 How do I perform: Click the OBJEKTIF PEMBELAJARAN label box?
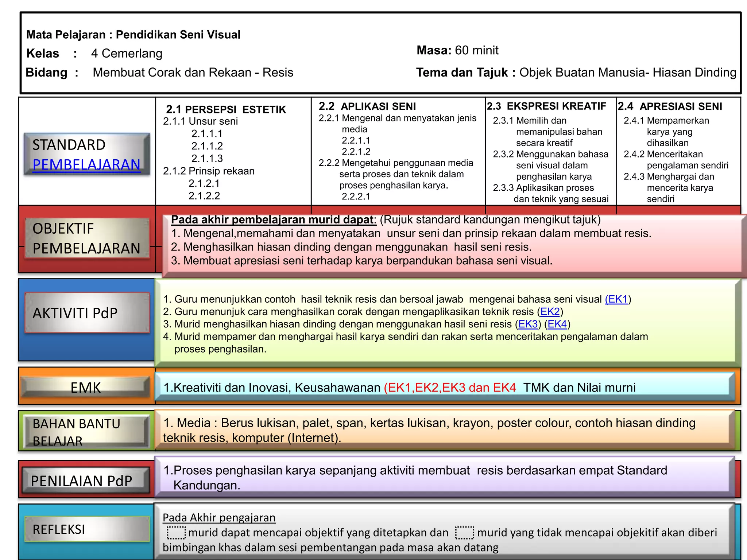coord(87,238)
